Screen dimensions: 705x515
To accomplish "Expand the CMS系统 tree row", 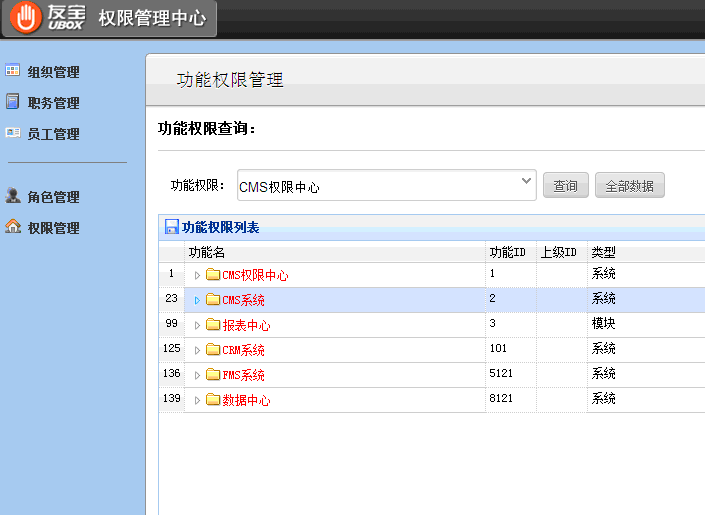I will 197,300.
